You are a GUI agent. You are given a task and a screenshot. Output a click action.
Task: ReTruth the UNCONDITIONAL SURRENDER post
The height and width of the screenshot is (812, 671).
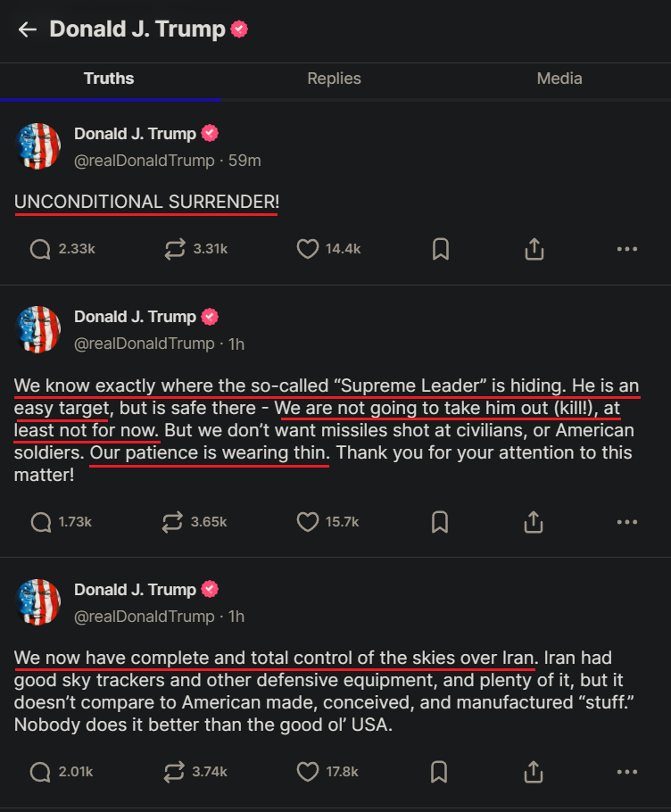click(x=175, y=249)
